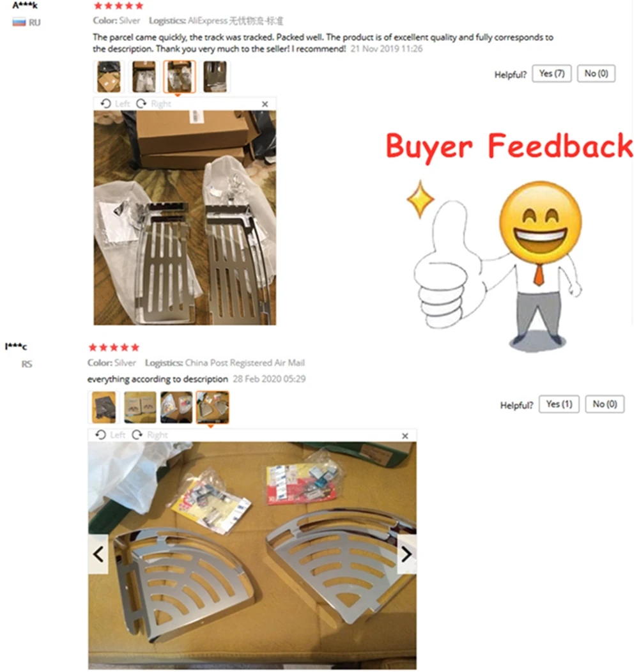Click the enlarged corner shelves photo

click(252, 556)
